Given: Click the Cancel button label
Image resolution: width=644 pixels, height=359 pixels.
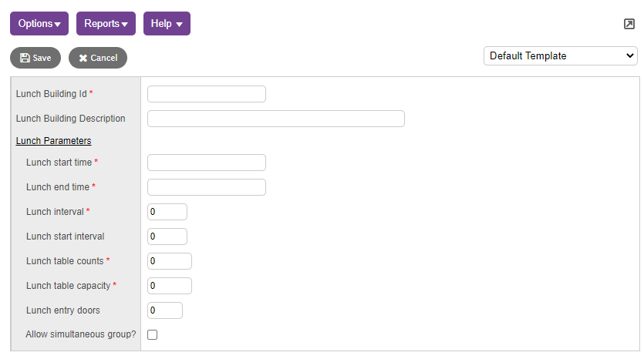Looking at the screenshot, I should pos(104,59).
